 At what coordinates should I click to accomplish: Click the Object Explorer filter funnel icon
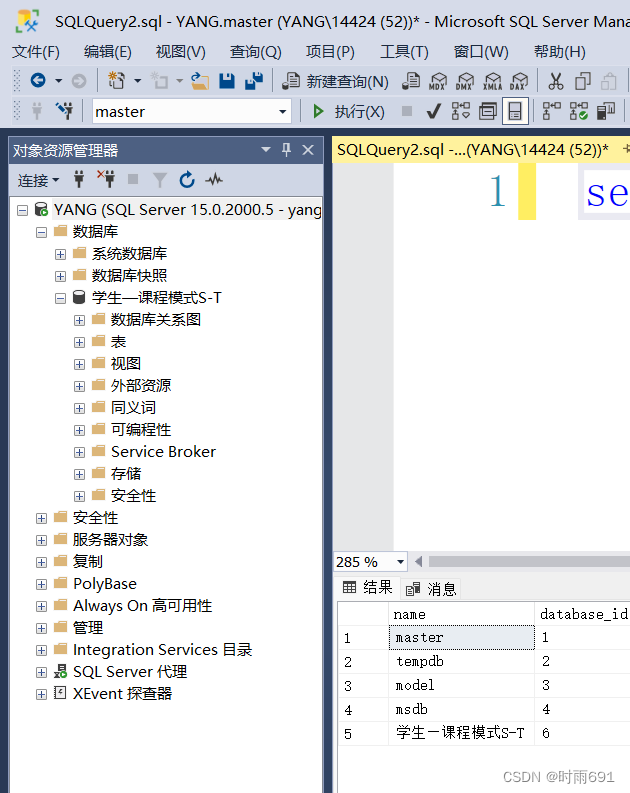click(x=160, y=180)
